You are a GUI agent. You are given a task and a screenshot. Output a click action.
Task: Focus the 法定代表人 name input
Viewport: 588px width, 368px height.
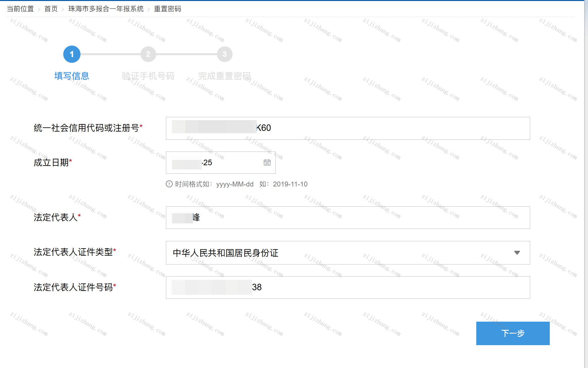point(348,217)
